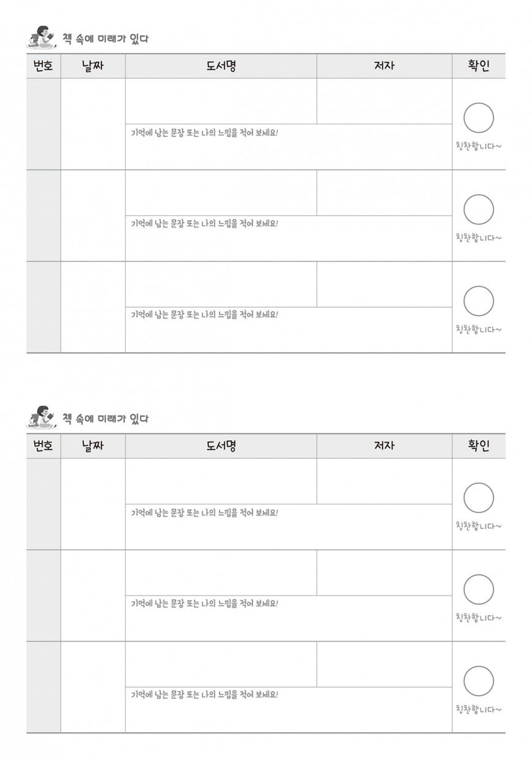This screenshot has width=532, height=760.
Task: Select the 날짜 header in the top table
Action: [93, 66]
